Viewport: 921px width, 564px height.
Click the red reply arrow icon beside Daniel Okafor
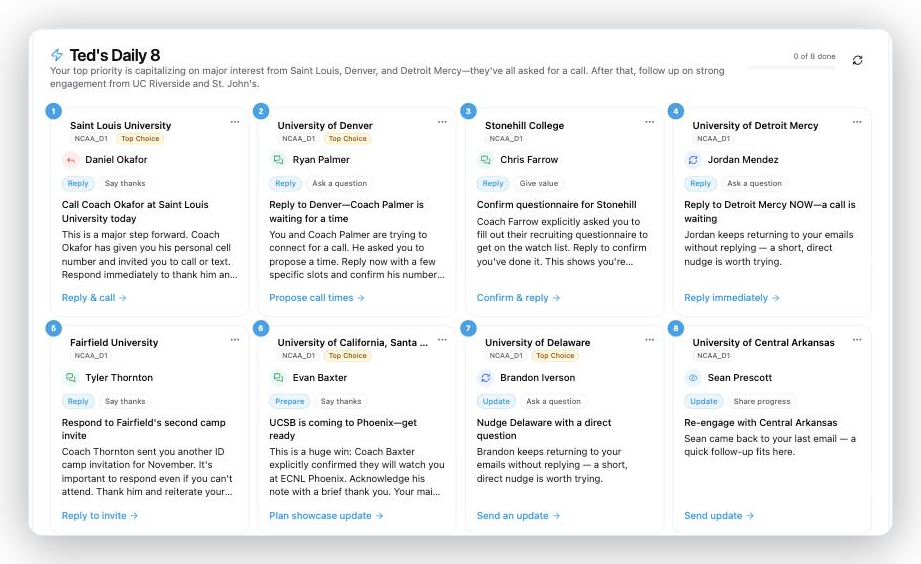70,160
